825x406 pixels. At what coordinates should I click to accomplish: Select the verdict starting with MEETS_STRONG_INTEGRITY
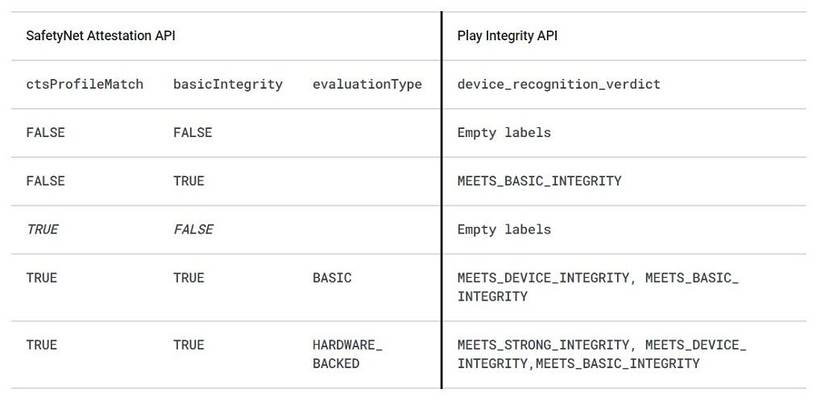(601, 354)
